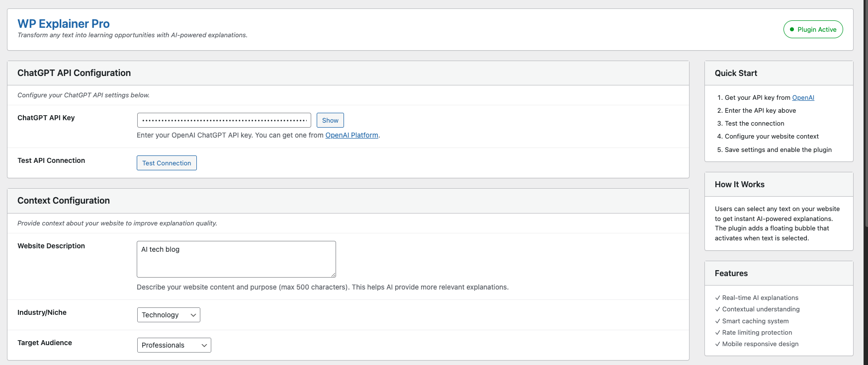The width and height of the screenshot is (868, 365).
Task: Click the Mobile responsive design checkmark
Action: (x=717, y=344)
